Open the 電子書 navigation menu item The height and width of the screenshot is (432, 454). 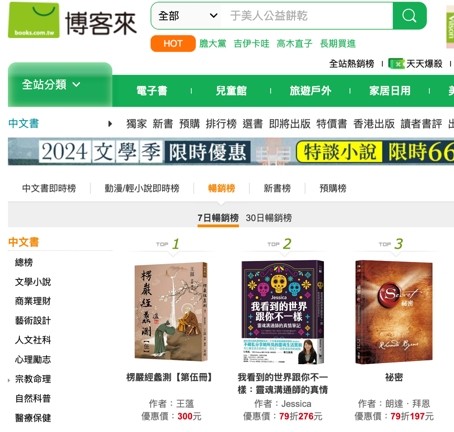pos(152,91)
